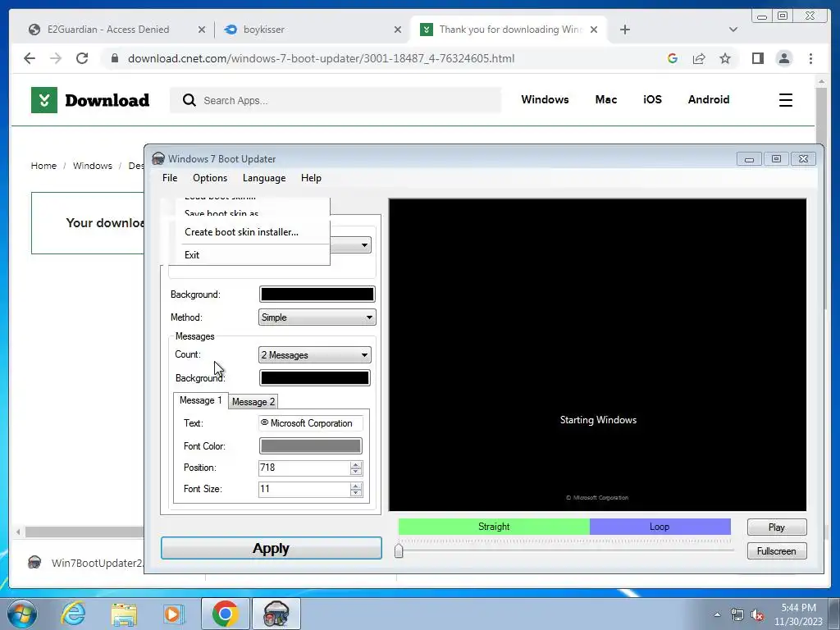The width and height of the screenshot is (840, 630).
Task: Click the Google icon in address bar
Action: 673,58
